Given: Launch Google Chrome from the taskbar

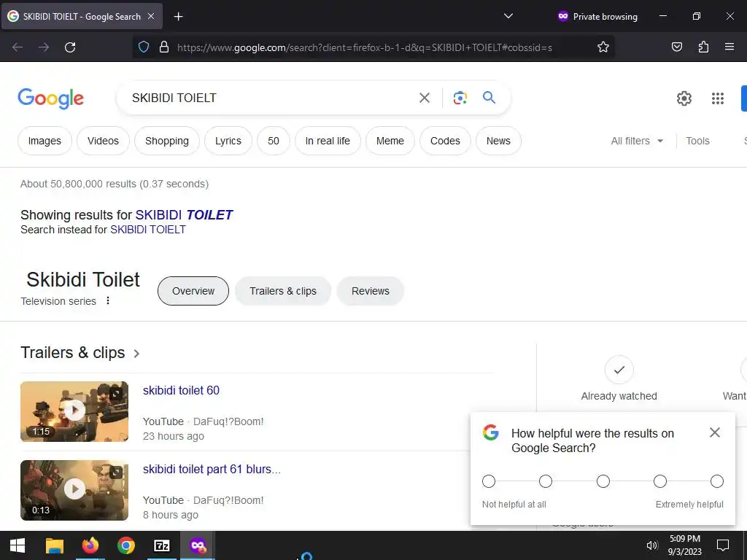Looking at the screenshot, I should (125, 545).
